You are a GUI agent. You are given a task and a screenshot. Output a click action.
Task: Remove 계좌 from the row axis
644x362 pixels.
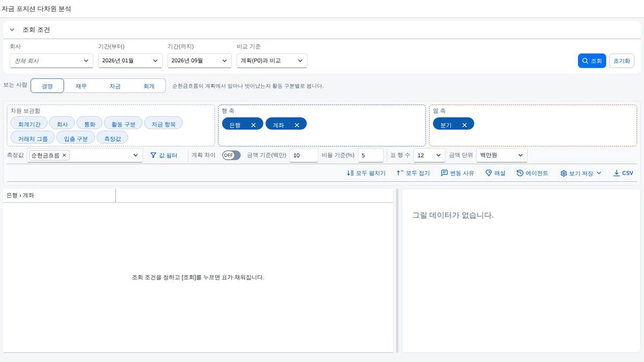pyautogui.click(x=297, y=125)
